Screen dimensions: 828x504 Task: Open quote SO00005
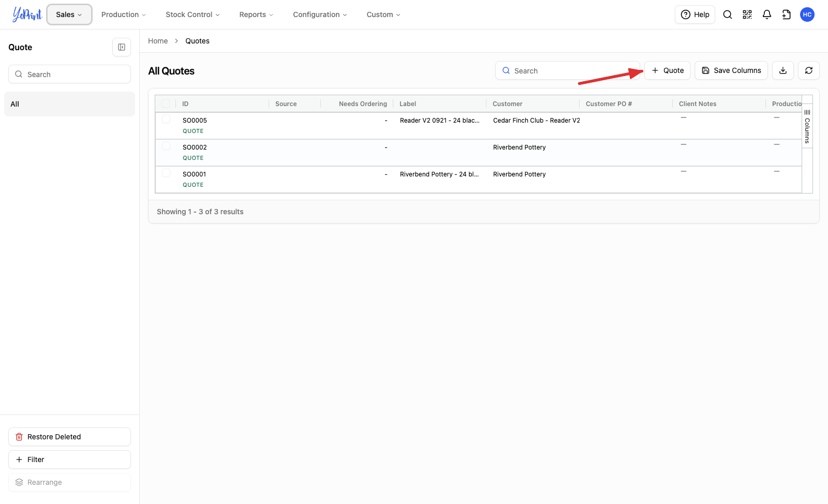(195, 120)
